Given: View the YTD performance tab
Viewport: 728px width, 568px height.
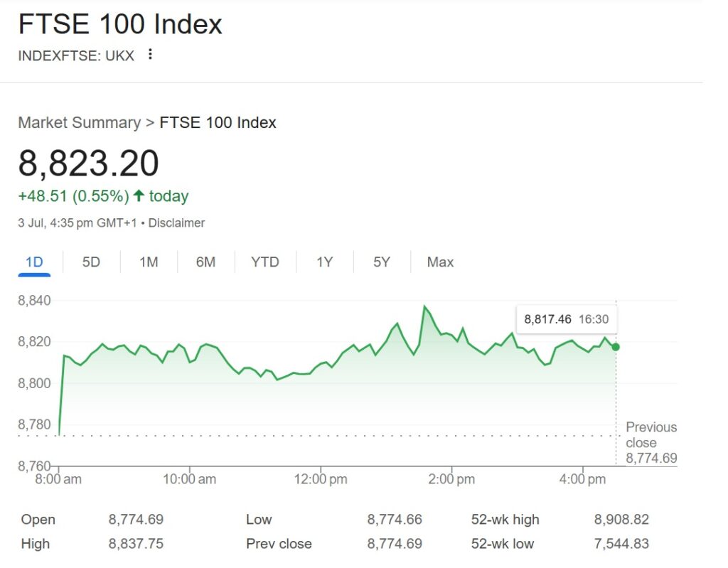Looking at the screenshot, I should (264, 262).
